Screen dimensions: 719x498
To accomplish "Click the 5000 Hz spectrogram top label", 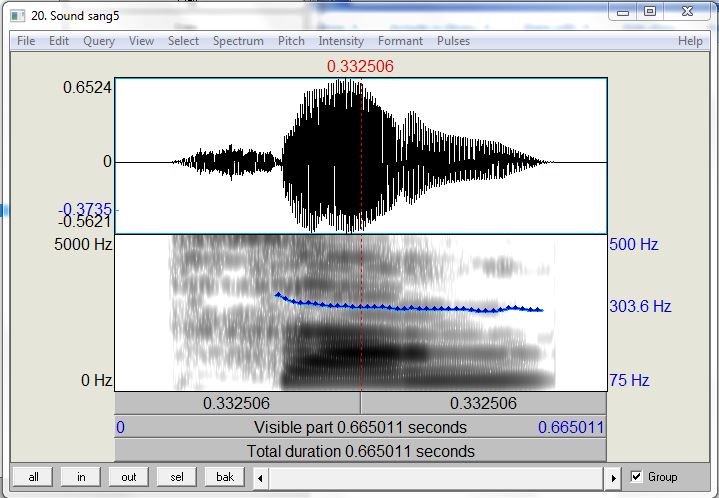I will pos(83,244).
